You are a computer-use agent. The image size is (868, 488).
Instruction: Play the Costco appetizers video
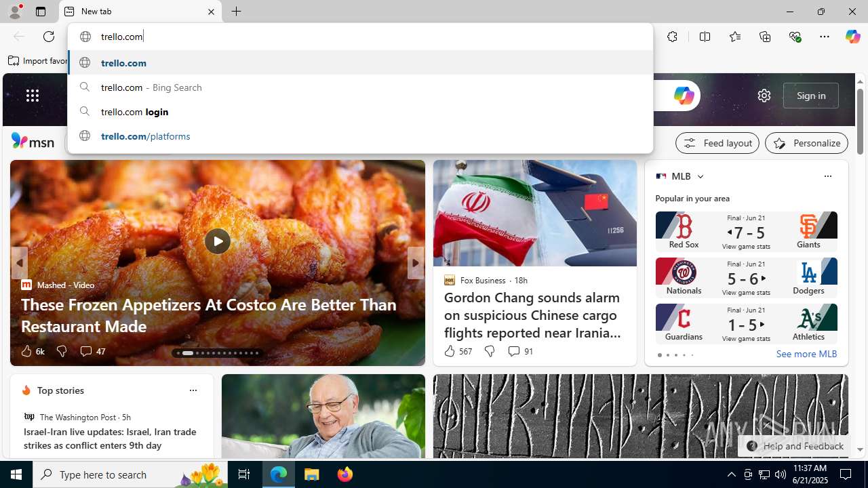point(217,241)
